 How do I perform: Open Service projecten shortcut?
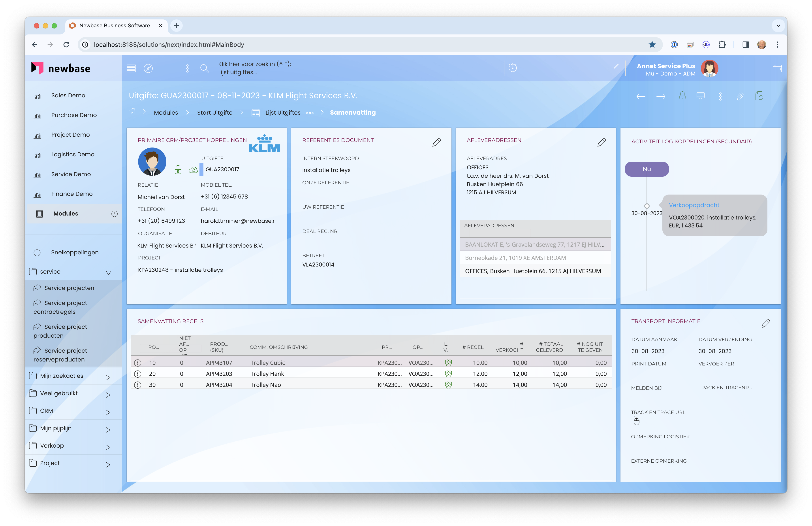(69, 288)
